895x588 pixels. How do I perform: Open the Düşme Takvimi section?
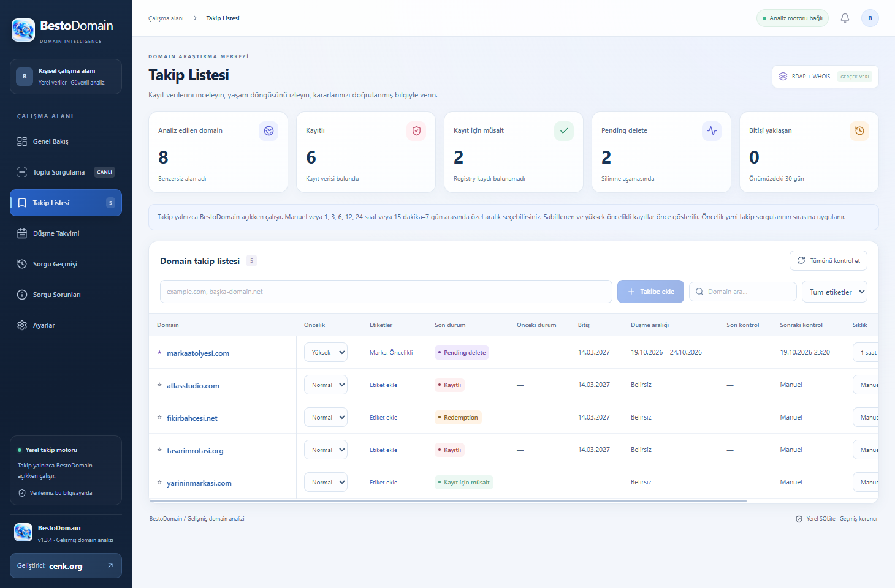pyautogui.click(x=66, y=233)
